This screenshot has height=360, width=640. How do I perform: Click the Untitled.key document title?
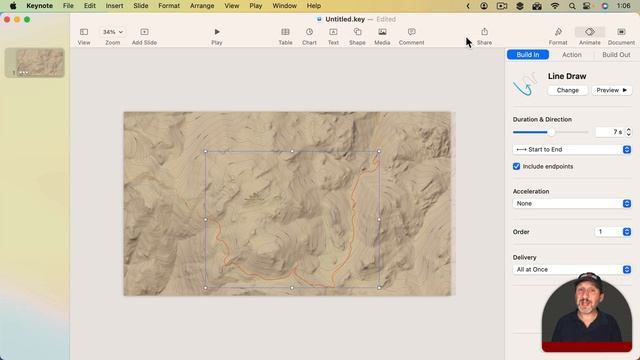[345, 19]
